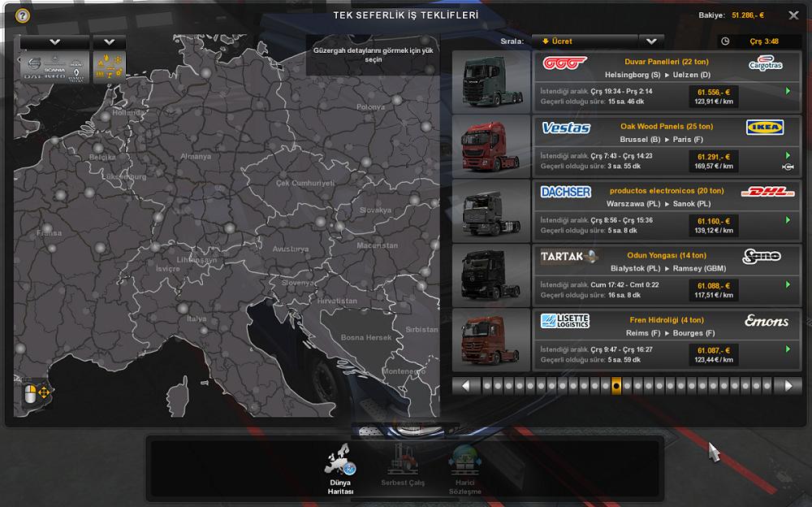
Task: Open the Sırala sort dropdown arrow
Action: tap(651, 41)
